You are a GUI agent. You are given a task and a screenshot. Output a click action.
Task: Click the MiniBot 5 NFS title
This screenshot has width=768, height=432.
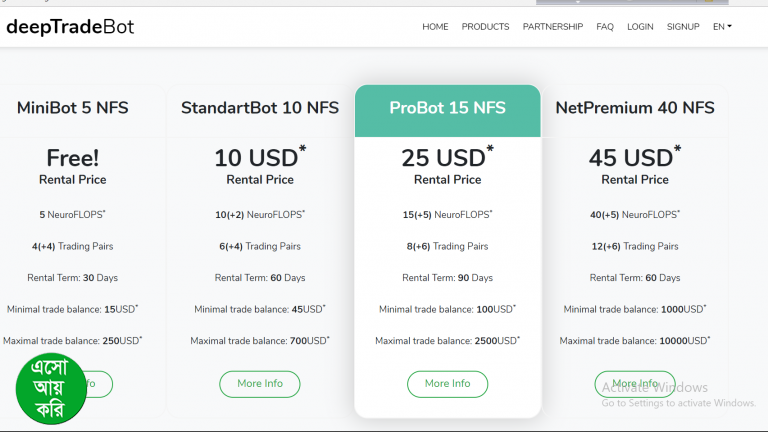coord(72,108)
